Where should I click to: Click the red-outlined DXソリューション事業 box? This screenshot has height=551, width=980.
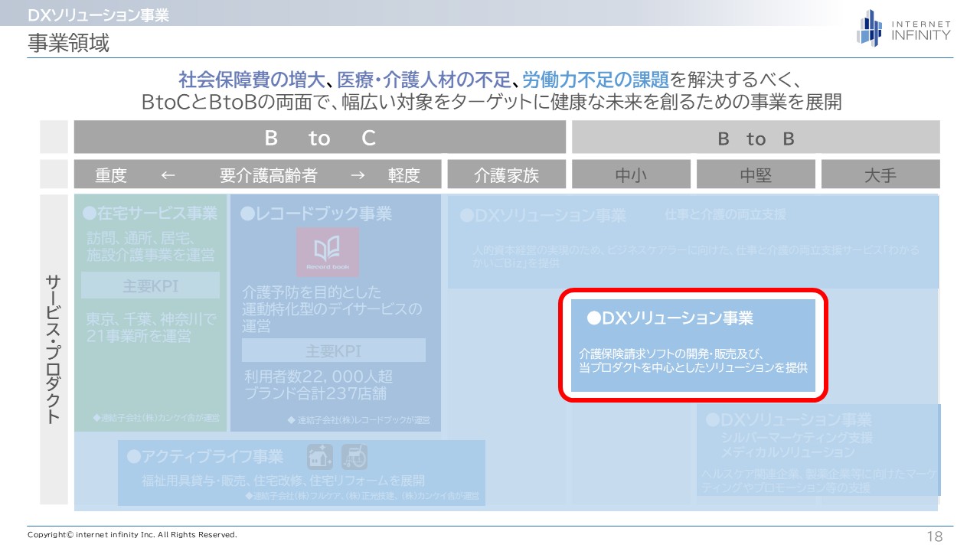pos(693,344)
